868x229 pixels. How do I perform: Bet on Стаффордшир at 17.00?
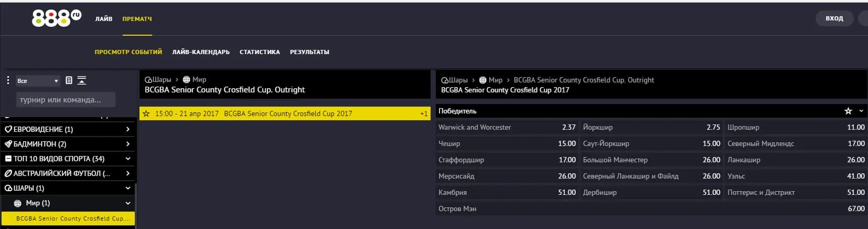click(x=507, y=160)
